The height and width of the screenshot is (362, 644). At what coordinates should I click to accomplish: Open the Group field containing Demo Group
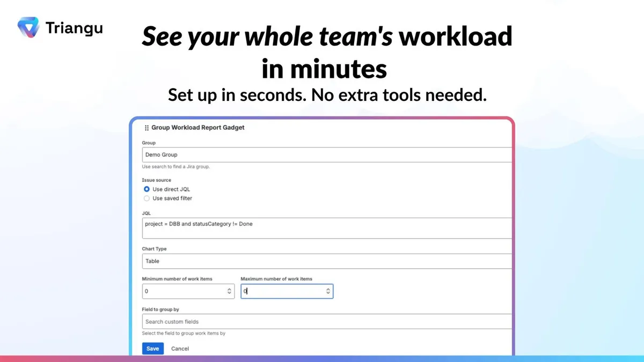(x=327, y=154)
